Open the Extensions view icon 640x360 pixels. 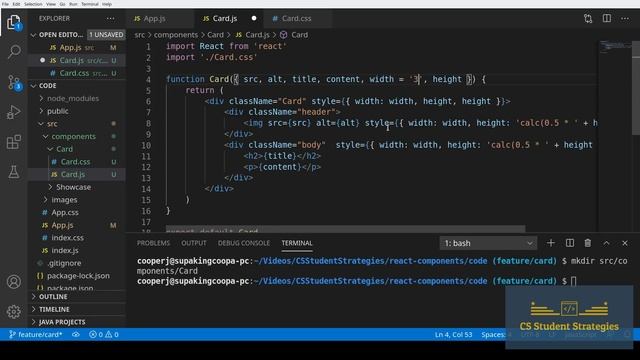tap(14, 142)
